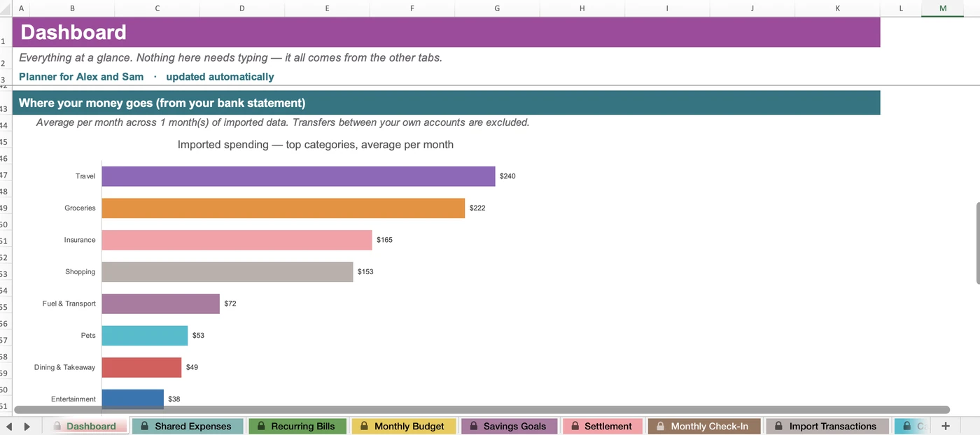Select column K header

837,8
